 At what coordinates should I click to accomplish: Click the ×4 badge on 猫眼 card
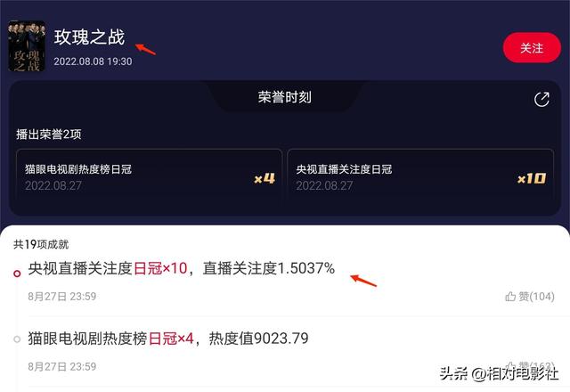coord(265,178)
